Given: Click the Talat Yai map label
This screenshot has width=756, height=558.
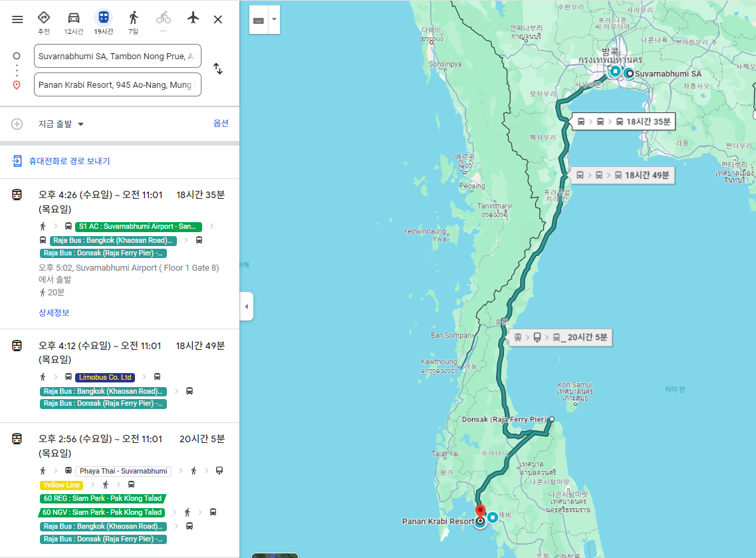Looking at the screenshot, I should point(445,454).
